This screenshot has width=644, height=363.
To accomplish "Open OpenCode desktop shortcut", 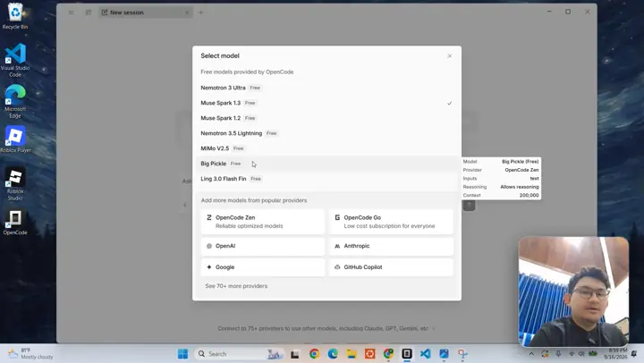I will click(15, 223).
